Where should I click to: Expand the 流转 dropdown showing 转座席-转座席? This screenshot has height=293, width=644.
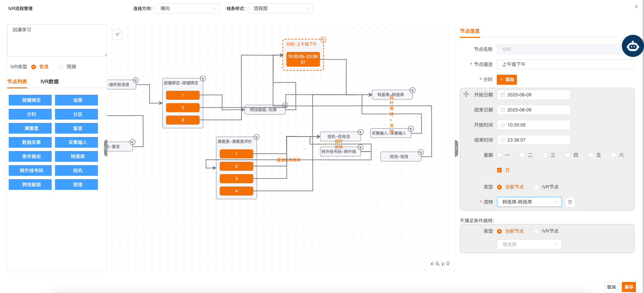[x=529, y=202]
